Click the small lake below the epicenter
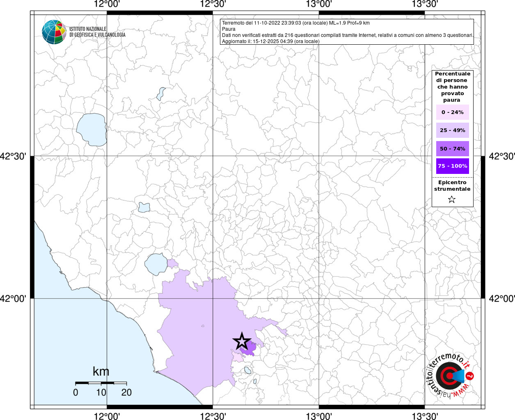 coord(248,370)
